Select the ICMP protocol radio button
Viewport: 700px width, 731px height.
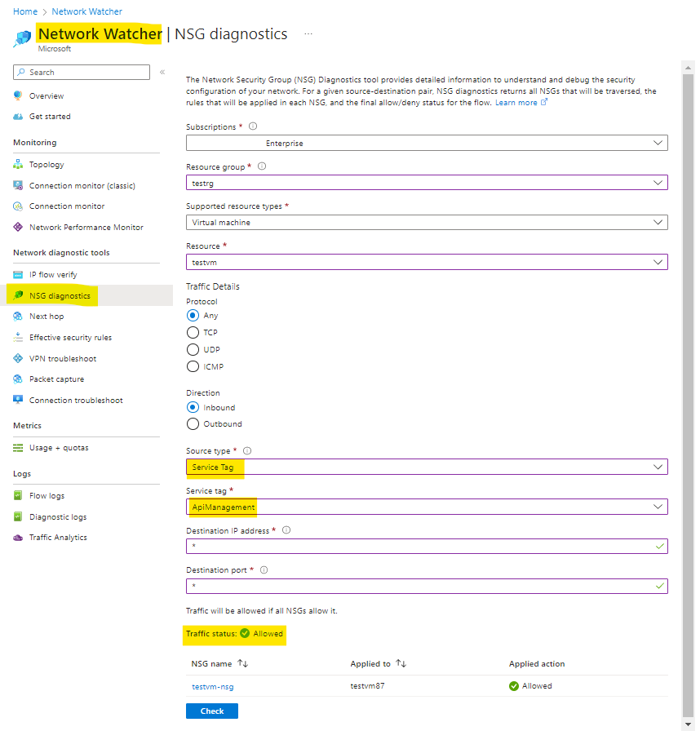click(x=193, y=367)
